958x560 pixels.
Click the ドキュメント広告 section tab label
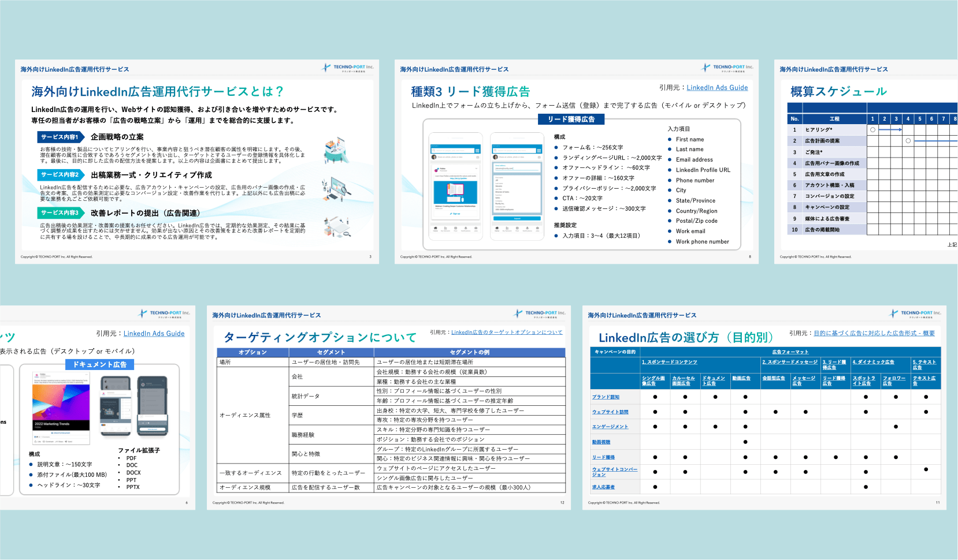99,365
